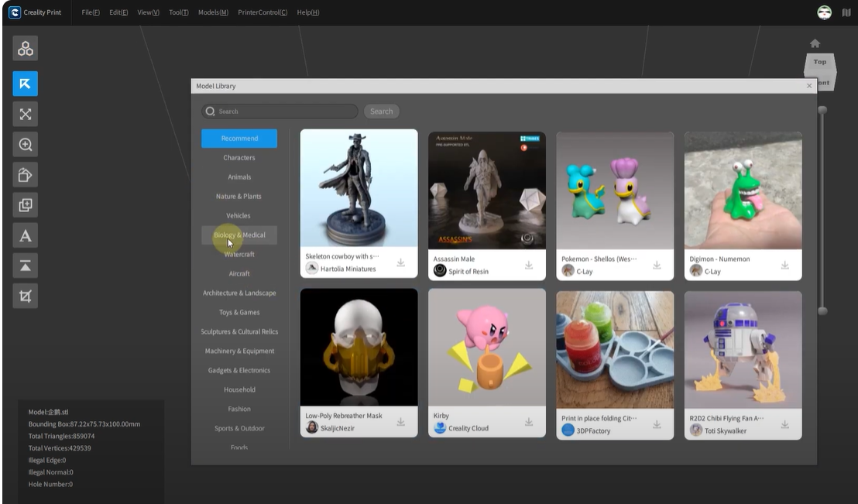Select the Toys & Games category
The image size is (858, 504).
(239, 313)
